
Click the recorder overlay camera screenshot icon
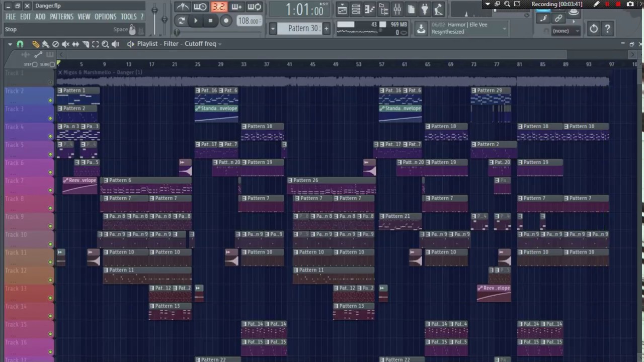630,4
